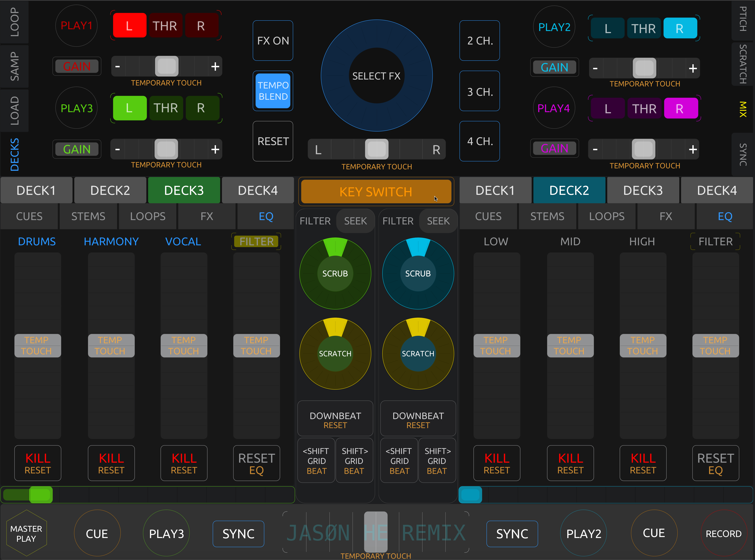Click the blue SCRATCH jog wheel
This screenshot has height=560, width=755.
tap(418, 354)
